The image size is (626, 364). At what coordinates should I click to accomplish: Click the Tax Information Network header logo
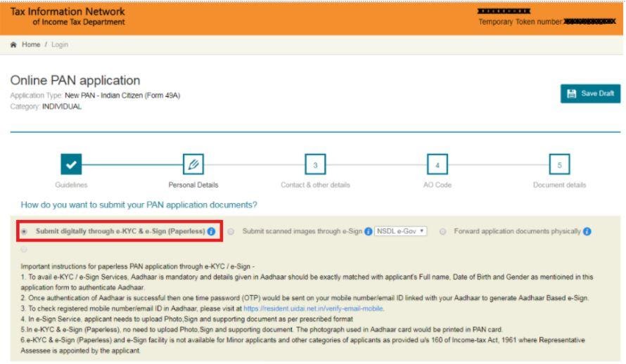(x=68, y=16)
